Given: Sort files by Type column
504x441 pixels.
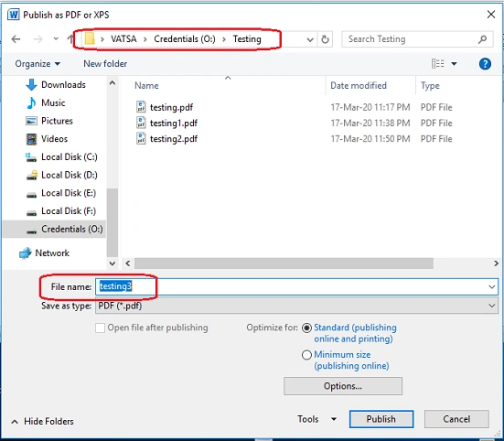Looking at the screenshot, I should coord(430,85).
